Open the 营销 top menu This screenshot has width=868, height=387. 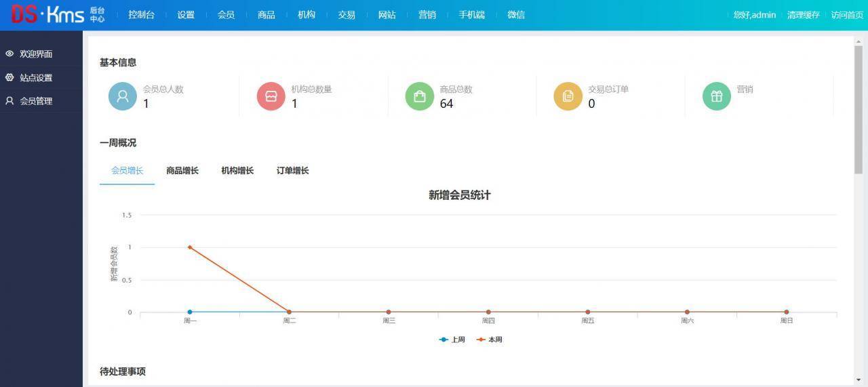[427, 14]
